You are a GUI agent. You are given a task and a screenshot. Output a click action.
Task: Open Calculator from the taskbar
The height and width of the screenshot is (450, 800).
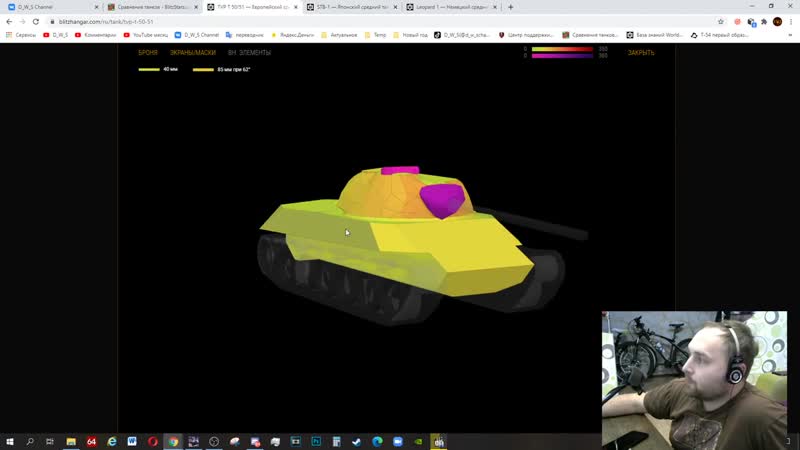336,441
